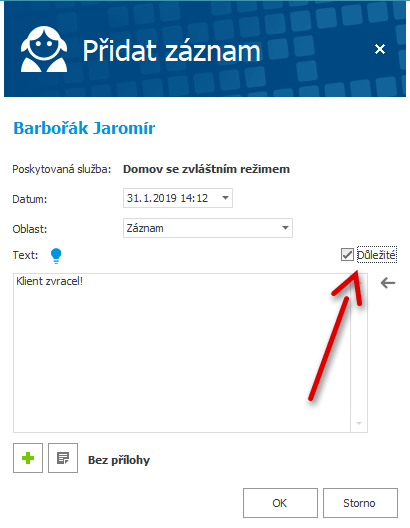Image resolution: width=410 pixels, height=528 pixels.
Task: Click the lightbulb hint icon beside Text
Action: pos(56,255)
